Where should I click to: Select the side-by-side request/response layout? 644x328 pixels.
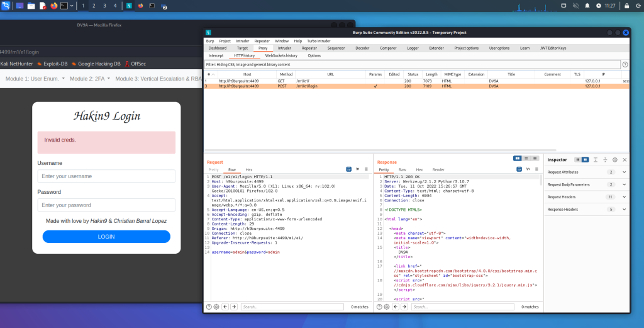pos(518,158)
